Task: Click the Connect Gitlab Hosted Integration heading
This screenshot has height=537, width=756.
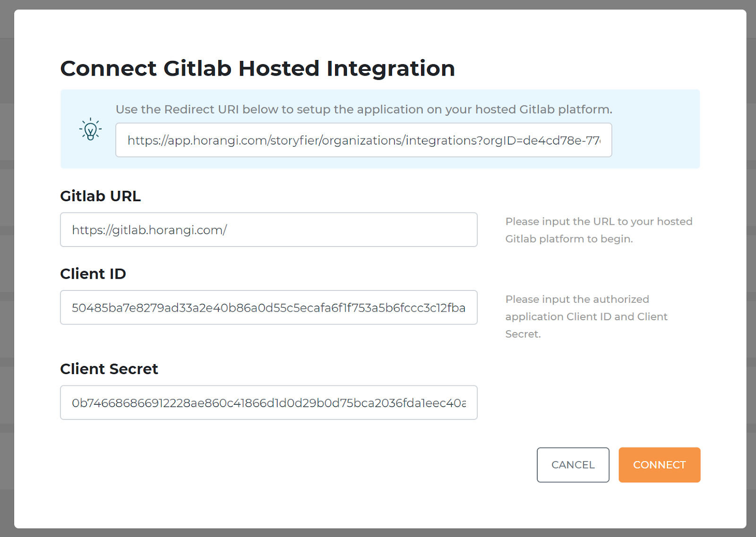Action: point(258,68)
